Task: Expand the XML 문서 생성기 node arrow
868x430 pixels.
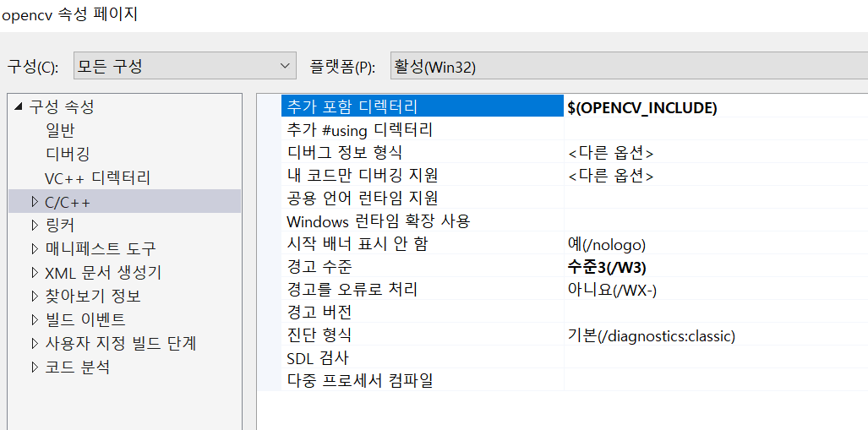Action: pos(35,272)
